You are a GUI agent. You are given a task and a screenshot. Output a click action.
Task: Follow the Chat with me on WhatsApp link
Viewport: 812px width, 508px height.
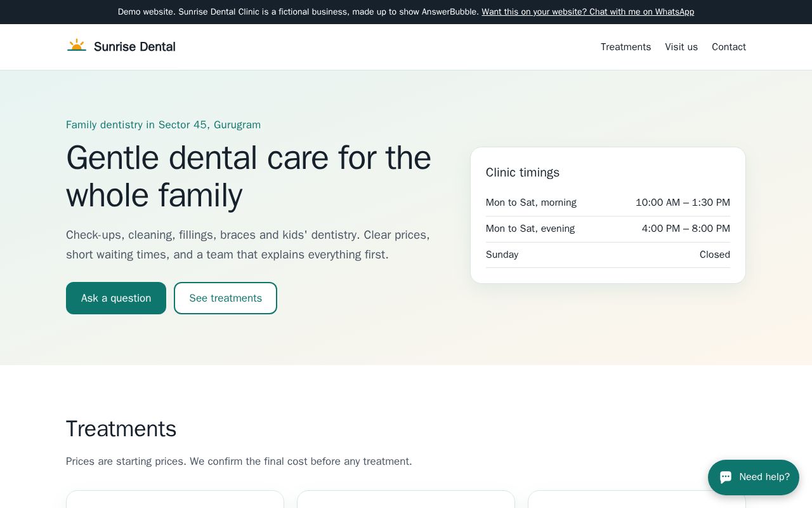[587, 11]
